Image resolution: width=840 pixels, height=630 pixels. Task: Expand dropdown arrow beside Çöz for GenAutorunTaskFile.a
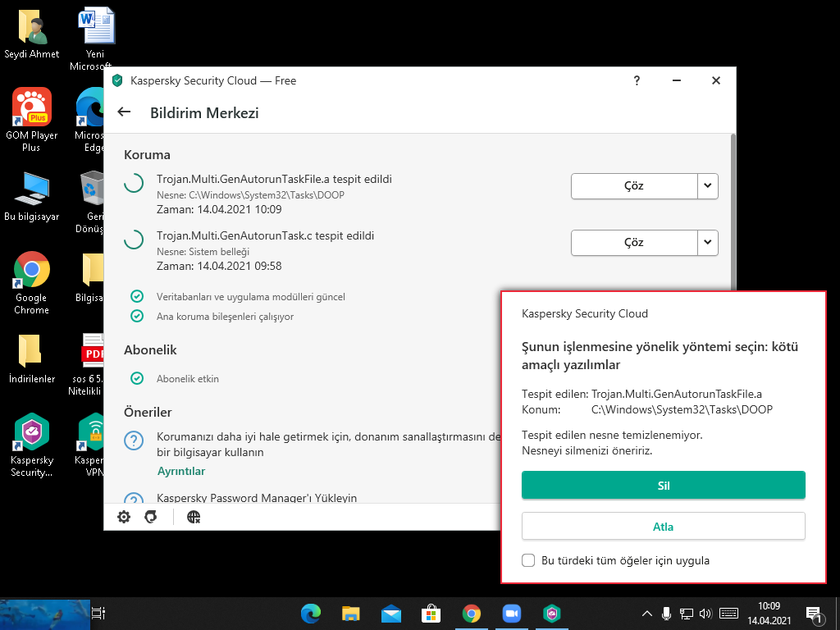pos(708,186)
